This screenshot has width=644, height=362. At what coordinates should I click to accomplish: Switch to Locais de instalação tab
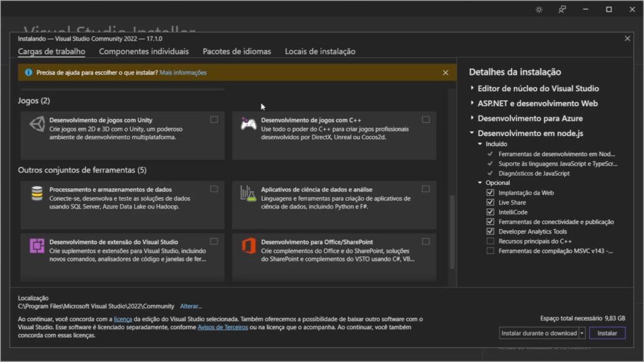point(320,52)
